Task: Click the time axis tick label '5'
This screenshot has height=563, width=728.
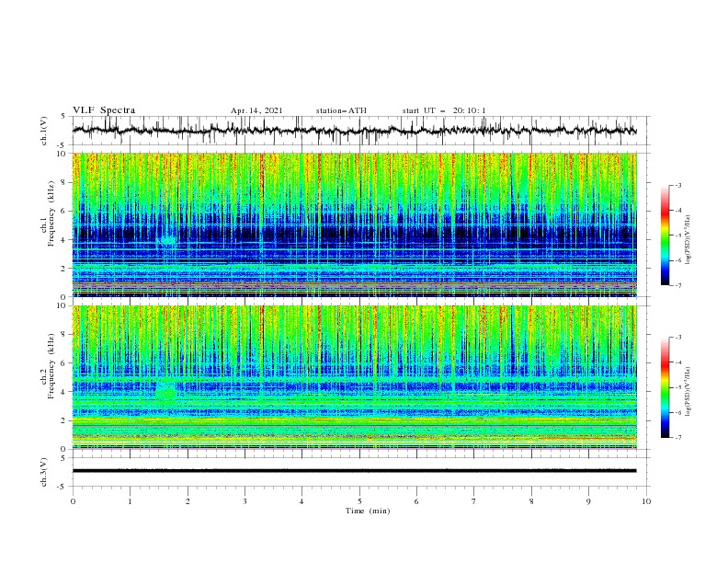Action: click(359, 501)
